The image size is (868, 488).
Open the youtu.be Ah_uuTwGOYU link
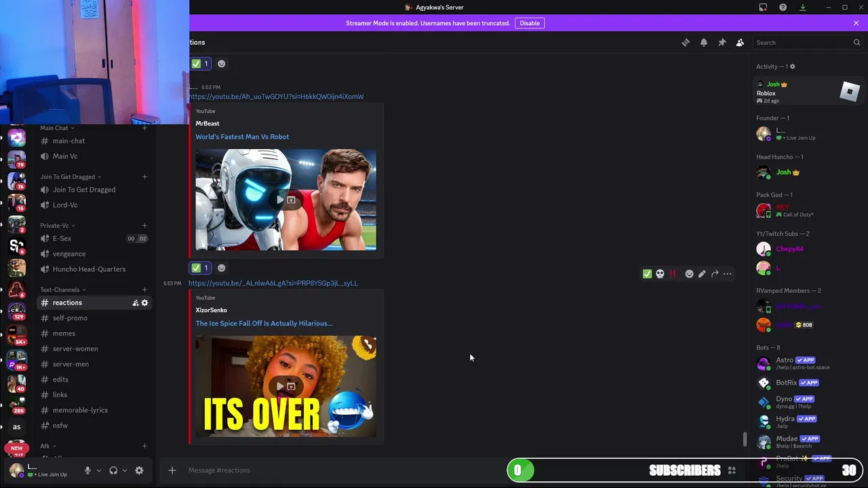(x=276, y=96)
